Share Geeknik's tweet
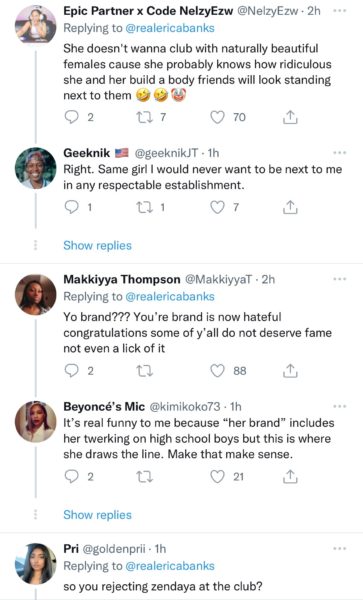 (x=290, y=207)
